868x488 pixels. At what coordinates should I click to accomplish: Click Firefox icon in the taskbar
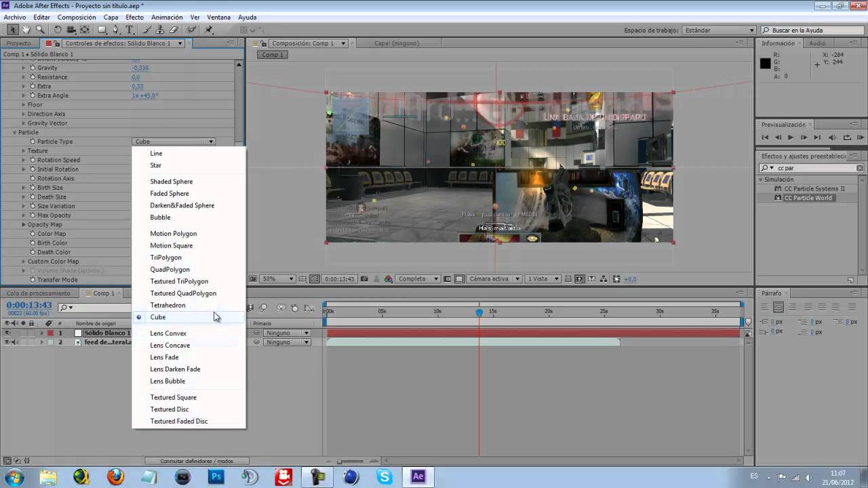[116, 476]
